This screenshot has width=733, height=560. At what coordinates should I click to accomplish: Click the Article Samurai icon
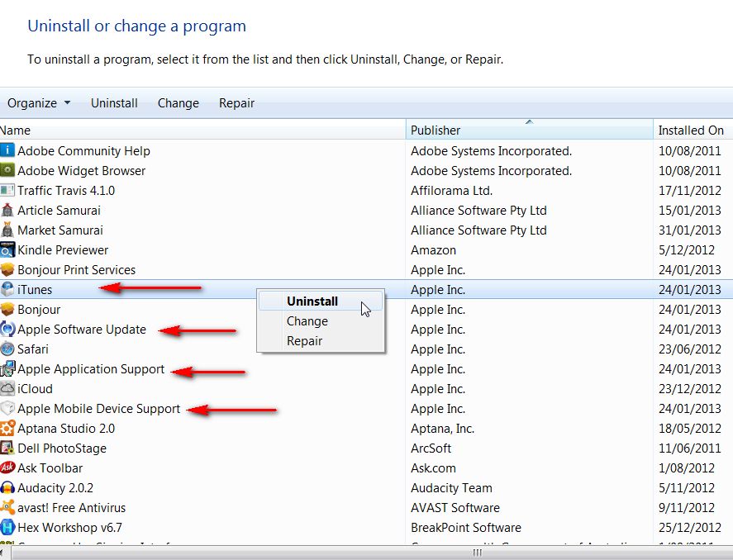7,210
